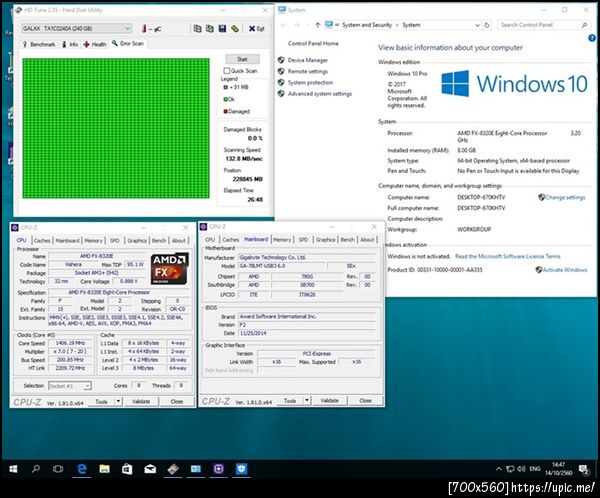Refresh the System control panel window

pos(487,25)
